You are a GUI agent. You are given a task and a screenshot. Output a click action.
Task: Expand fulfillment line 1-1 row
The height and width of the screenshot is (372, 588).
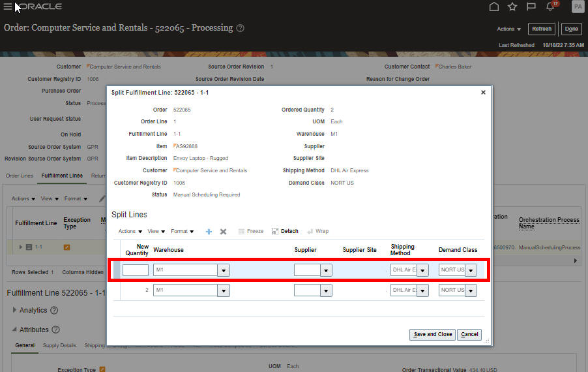21,247
